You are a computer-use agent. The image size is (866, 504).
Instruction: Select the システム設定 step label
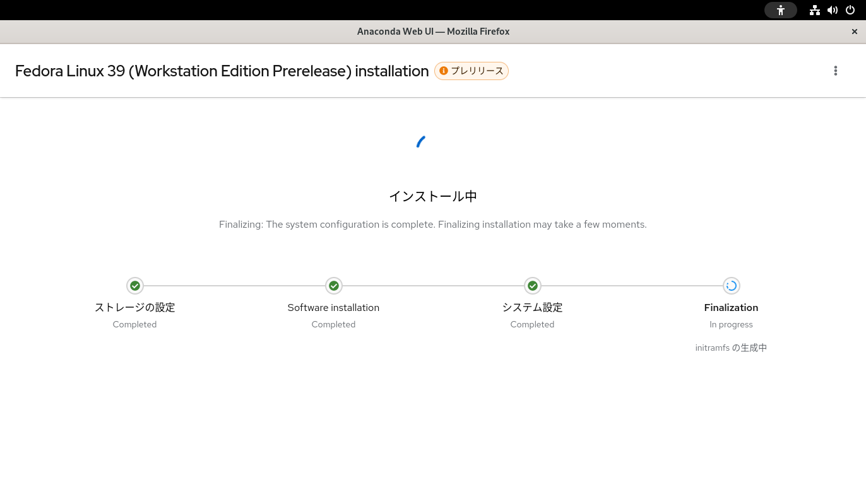(x=532, y=308)
